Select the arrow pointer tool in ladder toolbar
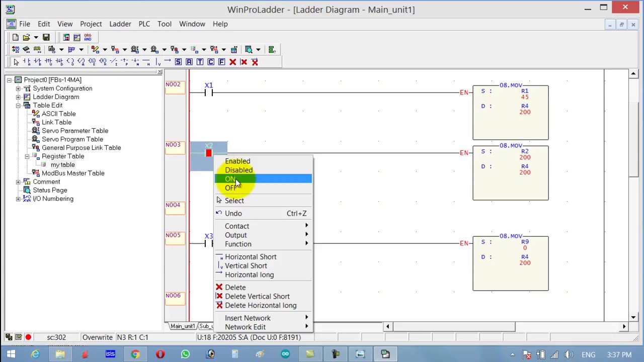644x362 pixels. pos(16,62)
